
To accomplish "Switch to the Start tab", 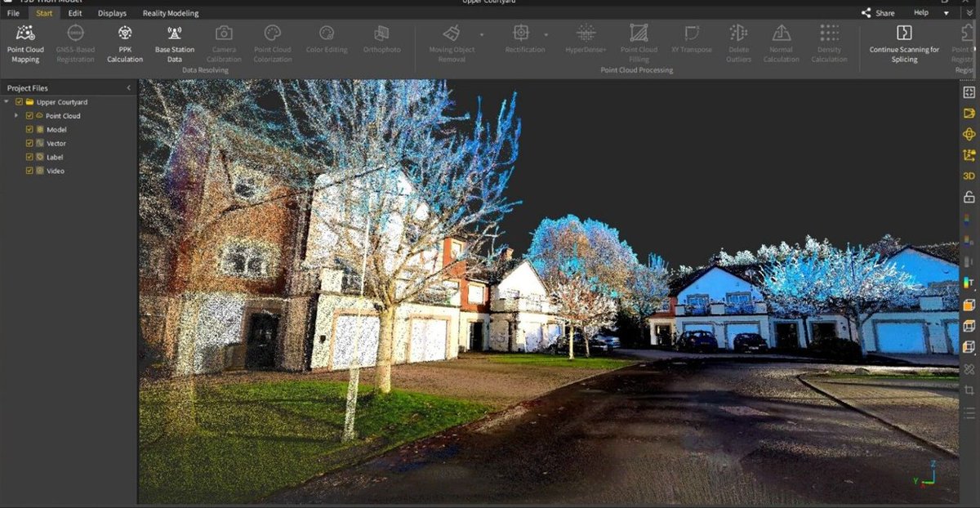I will click(x=44, y=13).
